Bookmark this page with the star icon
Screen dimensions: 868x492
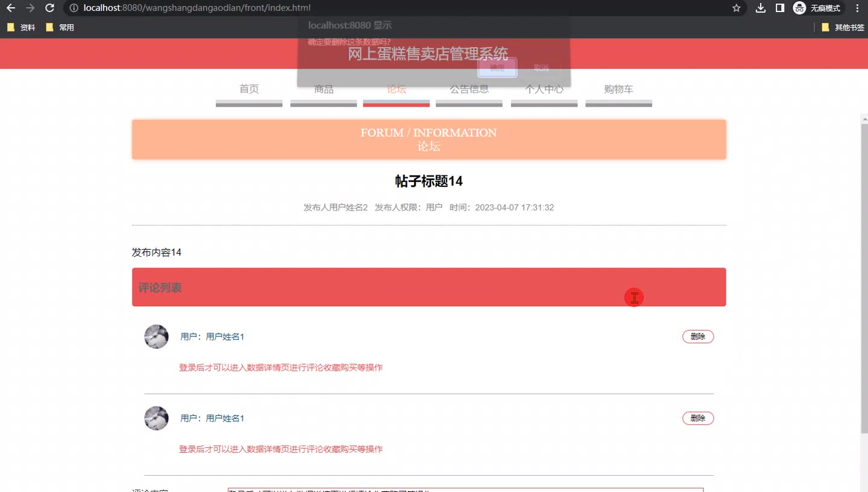click(x=736, y=8)
